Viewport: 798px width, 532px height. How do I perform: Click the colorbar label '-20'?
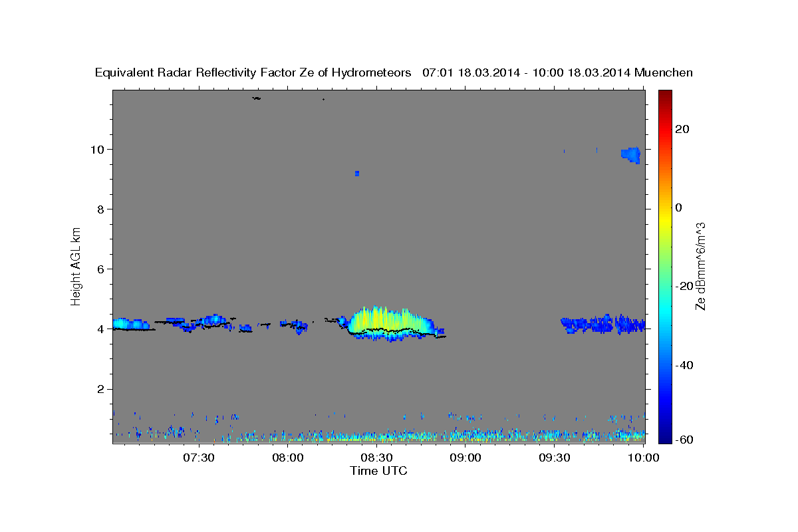tap(684, 286)
